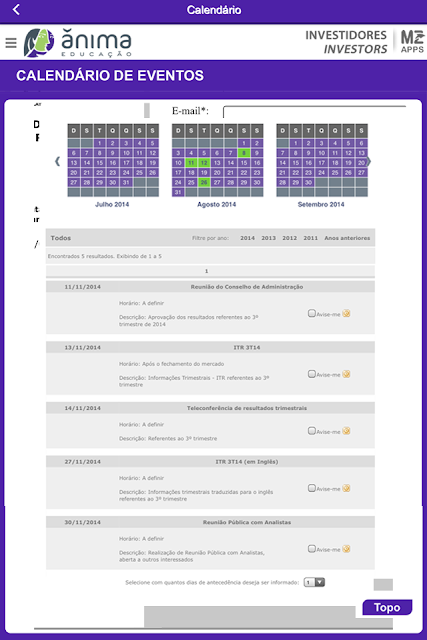427x640 pixels.
Task: Advance calendar with right arrow
Action: pos(369,161)
